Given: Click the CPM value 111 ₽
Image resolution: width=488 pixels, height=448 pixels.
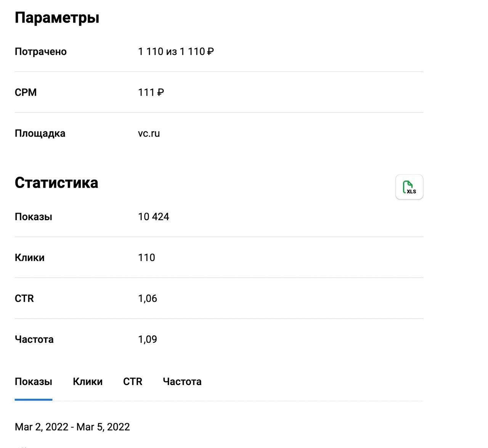Looking at the screenshot, I should click(x=151, y=92).
